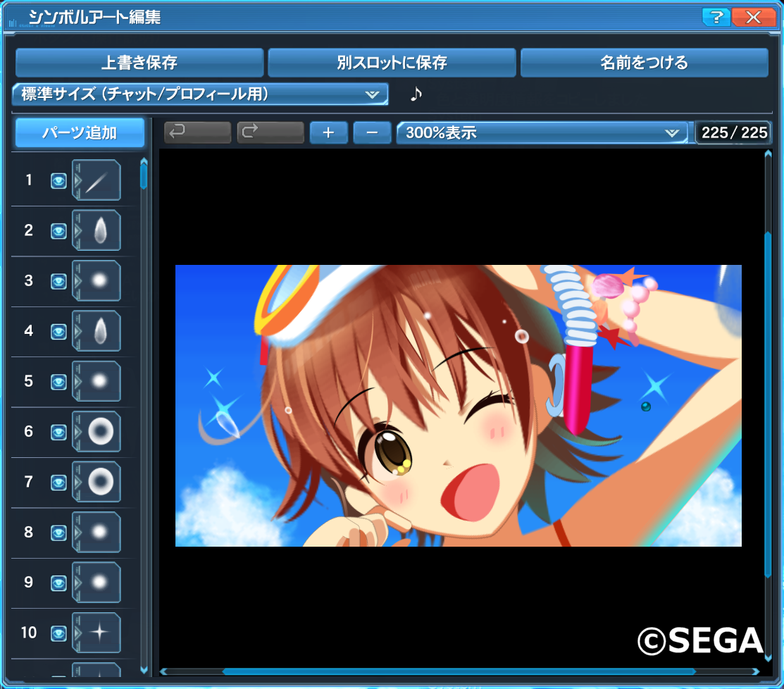Click 別スロットに保存 button
This screenshot has height=689, width=784.
pyautogui.click(x=392, y=63)
